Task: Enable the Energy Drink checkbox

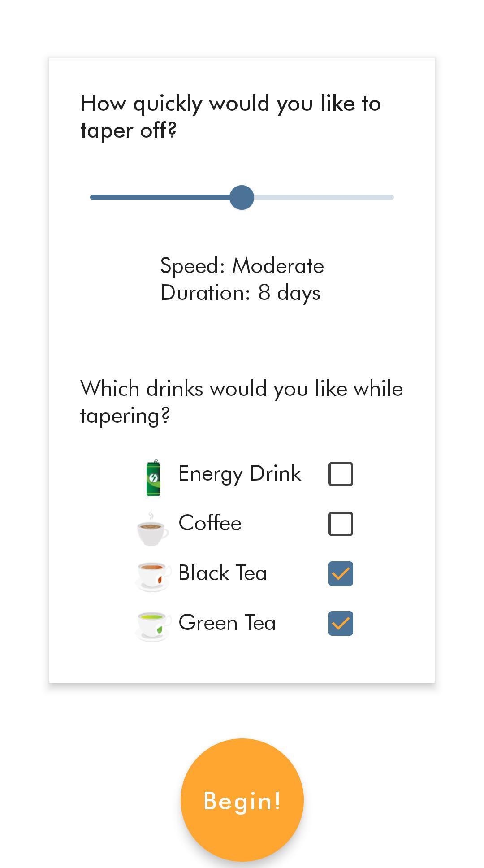Action: coord(341,474)
